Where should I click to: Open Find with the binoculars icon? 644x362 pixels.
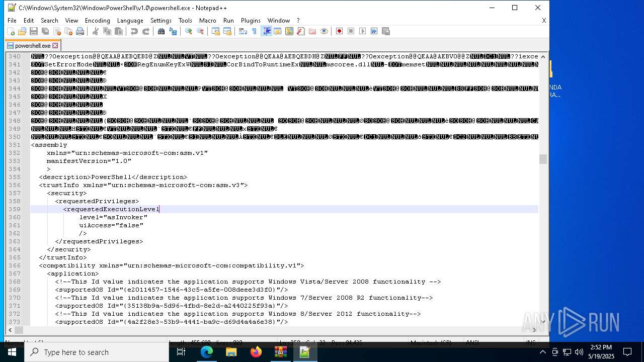pos(162,31)
